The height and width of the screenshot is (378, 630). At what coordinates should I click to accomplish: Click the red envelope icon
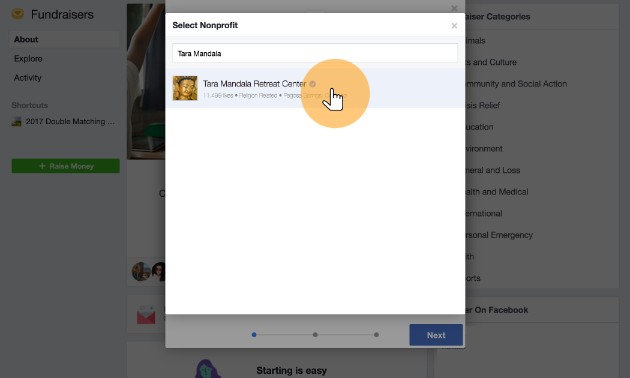[146, 315]
